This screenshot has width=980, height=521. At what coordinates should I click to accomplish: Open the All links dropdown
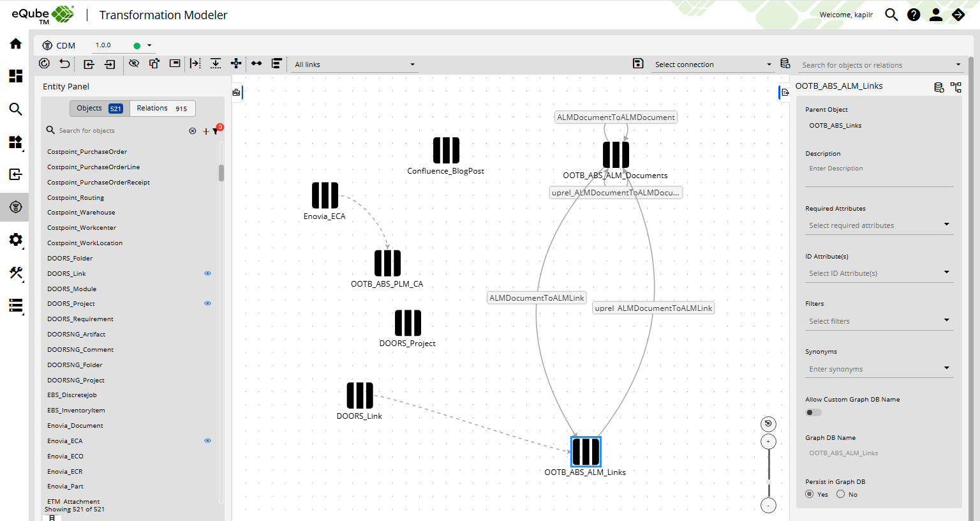(x=354, y=64)
